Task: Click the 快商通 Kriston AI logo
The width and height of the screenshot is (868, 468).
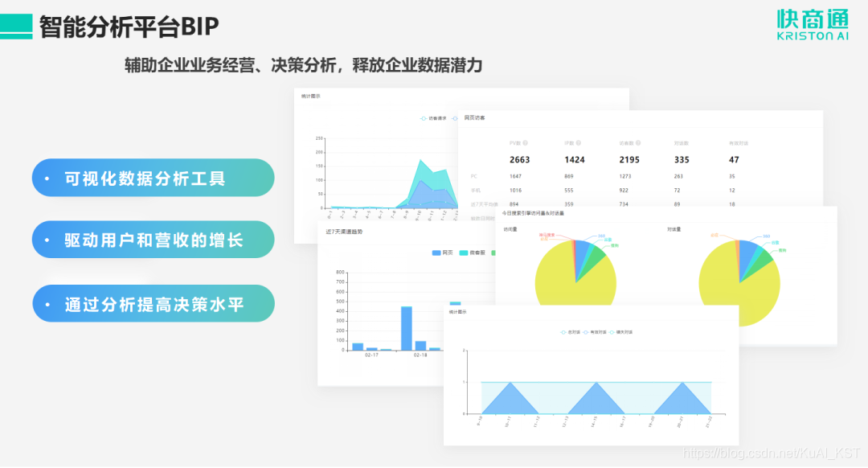Action: pyautogui.click(x=812, y=26)
